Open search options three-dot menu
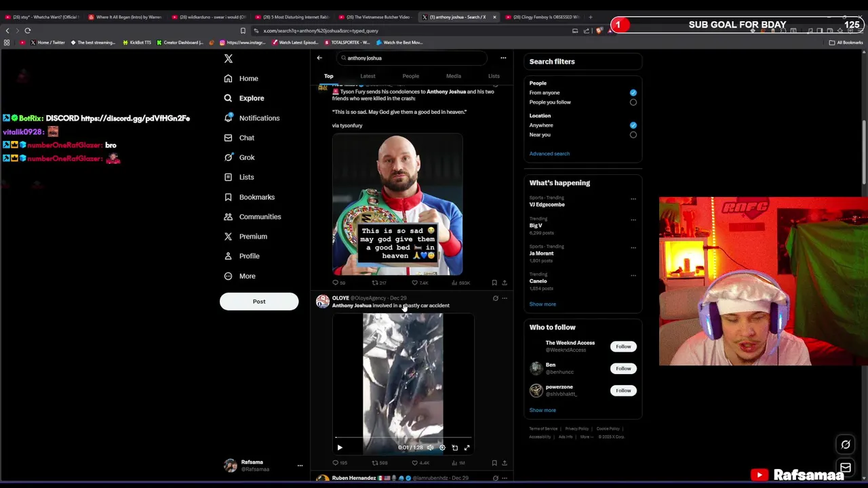The height and width of the screenshot is (488, 868). pyautogui.click(x=503, y=58)
